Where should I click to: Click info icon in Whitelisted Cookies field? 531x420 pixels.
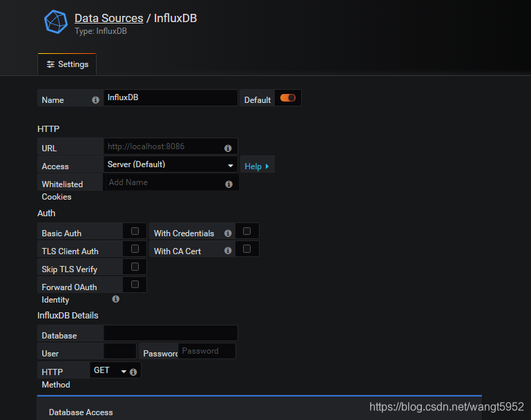[x=229, y=184]
